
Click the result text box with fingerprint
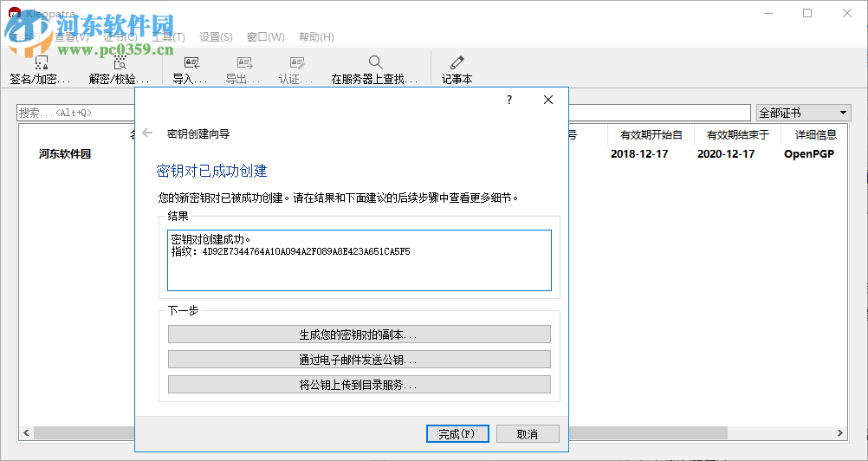(x=360, y=260)
